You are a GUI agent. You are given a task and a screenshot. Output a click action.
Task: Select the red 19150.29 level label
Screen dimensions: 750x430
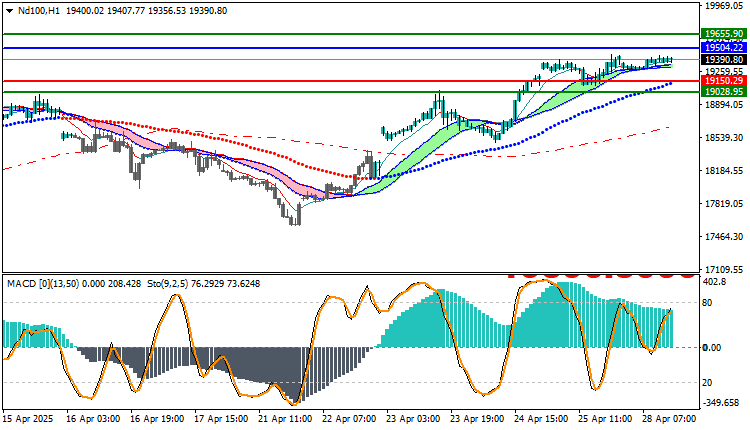click(x=725, y=80)
